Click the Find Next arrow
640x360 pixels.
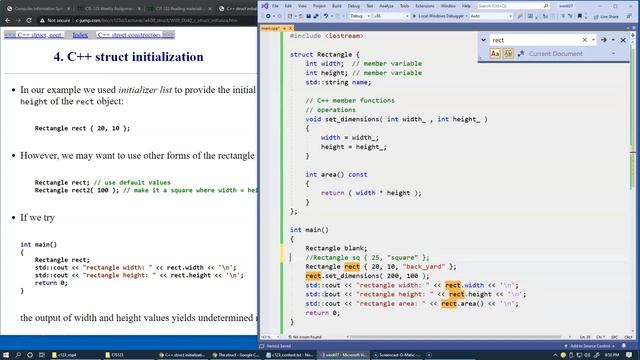[604, 40]
